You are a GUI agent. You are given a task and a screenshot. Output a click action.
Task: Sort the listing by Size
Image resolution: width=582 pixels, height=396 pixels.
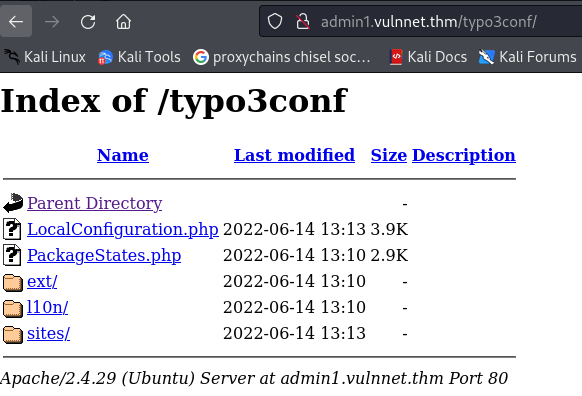coord(389,155)
